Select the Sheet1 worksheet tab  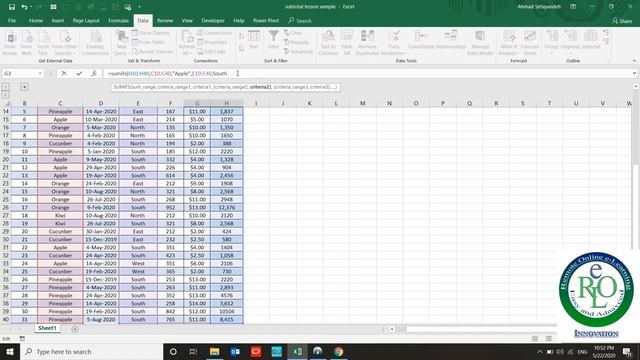47,328
